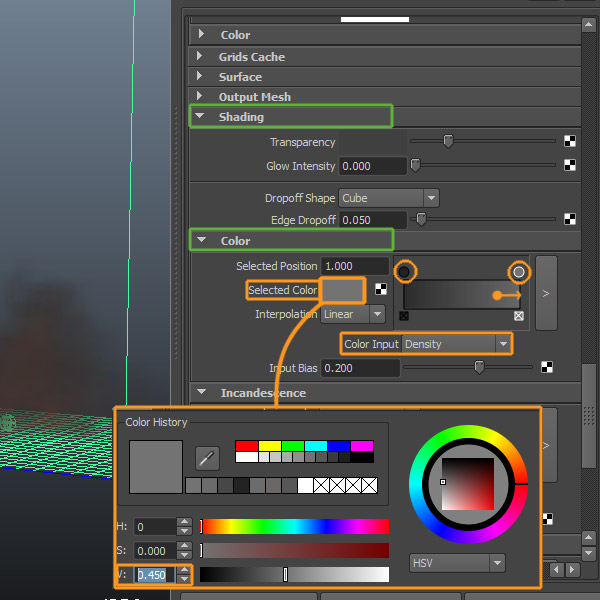Open the expanded color ramp editor arrow
600x600 pixels.
pos(546,293)
